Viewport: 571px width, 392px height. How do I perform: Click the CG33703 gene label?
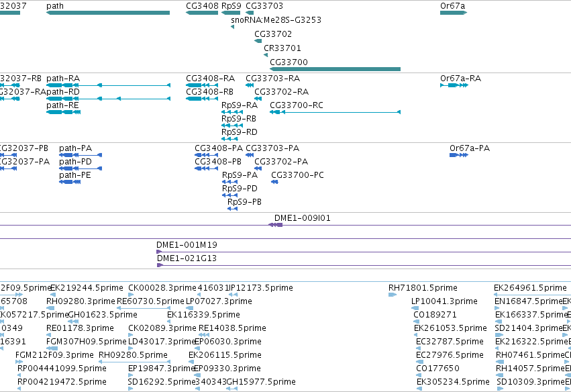(x=264, y=6)
